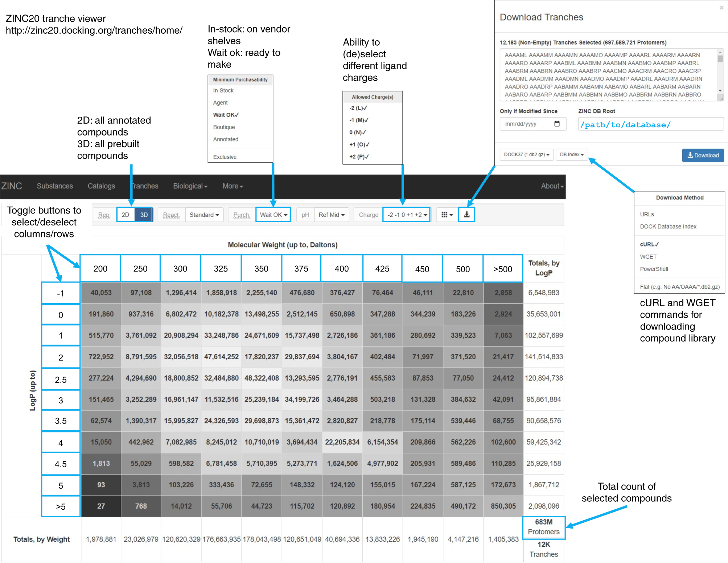Image resolution: width=728 pixels, height=563 pixels.
Task: Click the Only If Modified Since date field
Action: coord(533,124)
